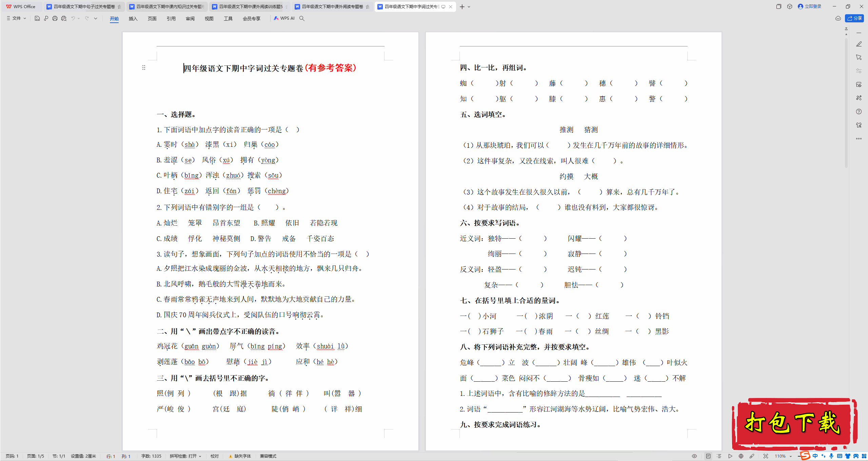Open the 开始 ribbon tab

coord(114,19)
